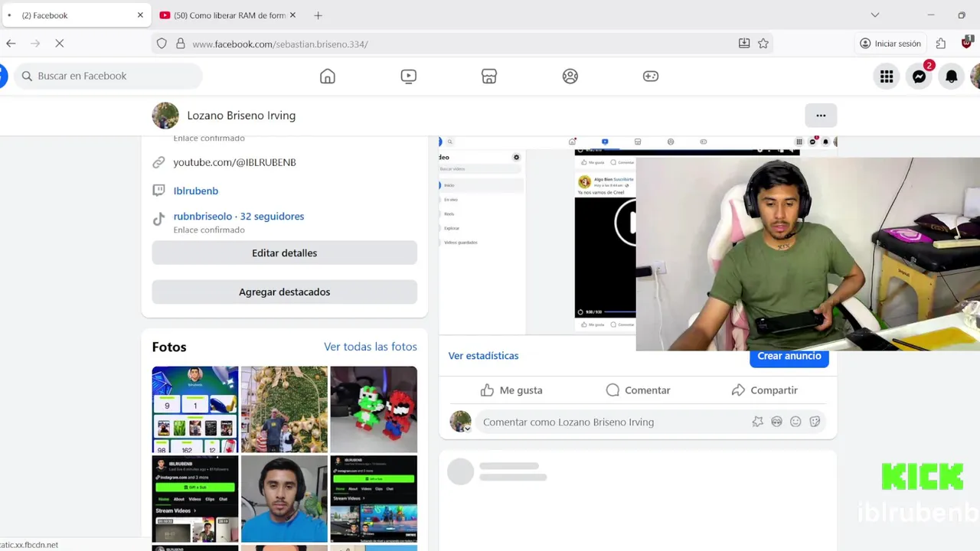Screen dimensions: 980x551
Task: Open the Yoshi and Mario toy photo
Action: 374,409
